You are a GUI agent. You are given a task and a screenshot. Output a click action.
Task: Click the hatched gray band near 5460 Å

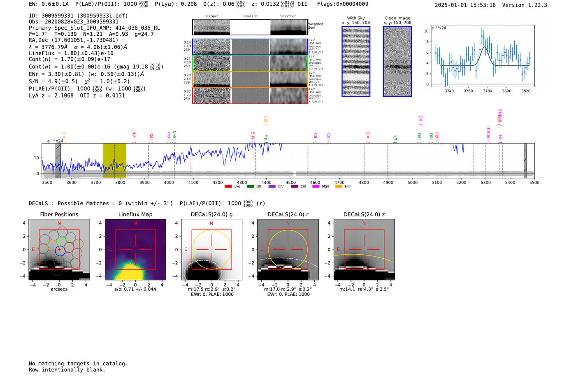[525, 160]
